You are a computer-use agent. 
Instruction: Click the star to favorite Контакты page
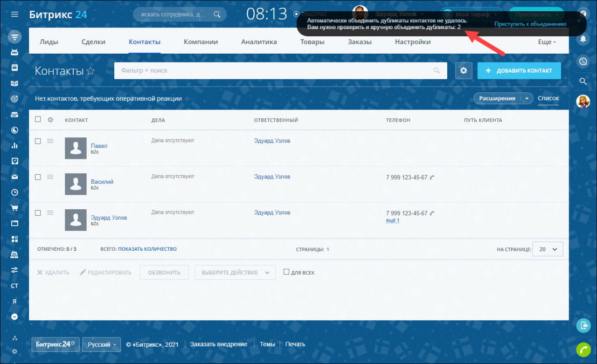click(90, 71)
